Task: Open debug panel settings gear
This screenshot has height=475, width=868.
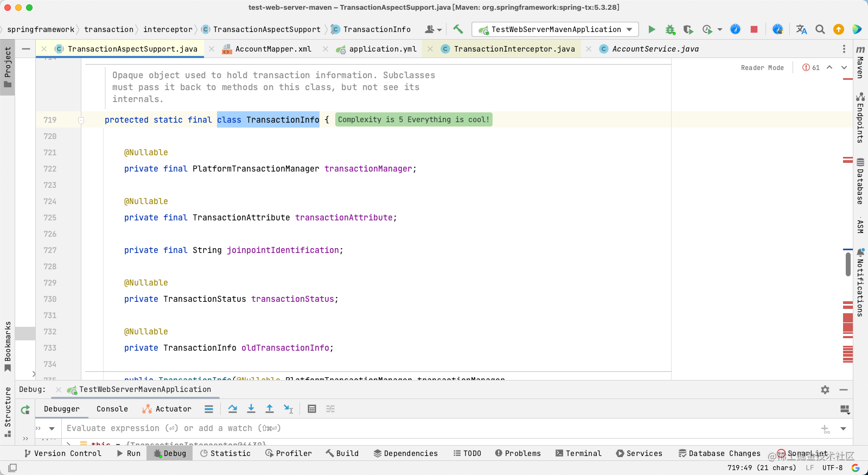Action: point(825,390)
